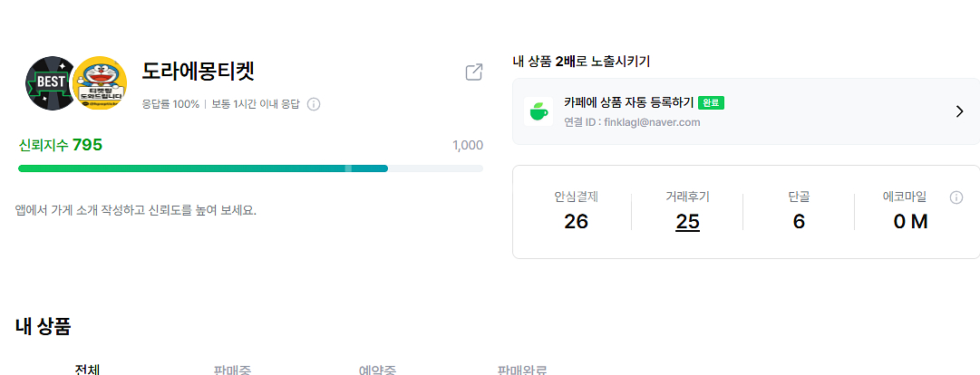980x375 pixels.
Task: Click the 안심결제 count 26
Action: tap(576, 221)
